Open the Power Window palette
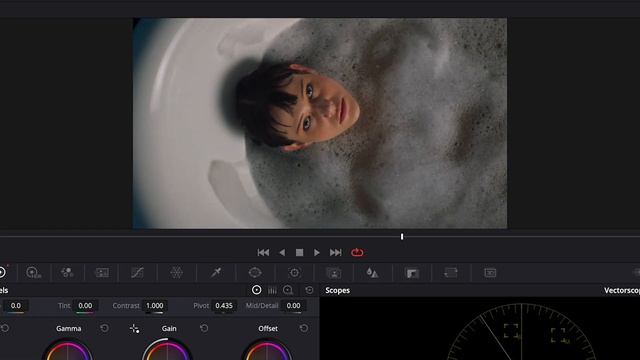This screenshot has height=360, width=640. pos(255,273)
